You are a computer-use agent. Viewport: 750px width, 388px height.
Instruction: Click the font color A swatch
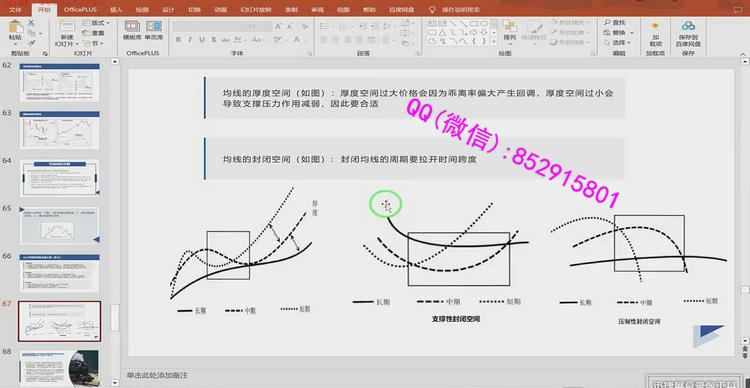pyautogui.click(x=297, y=40)
